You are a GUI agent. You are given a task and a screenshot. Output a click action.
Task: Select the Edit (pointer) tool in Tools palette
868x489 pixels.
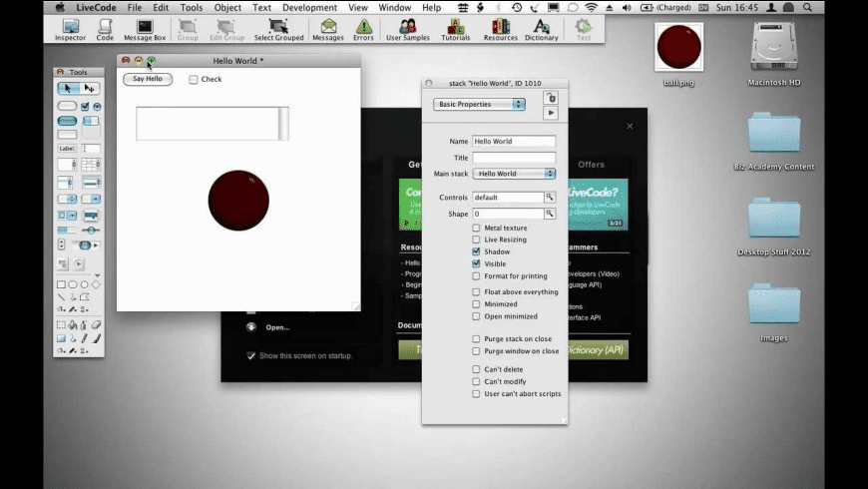pos(90,88)
